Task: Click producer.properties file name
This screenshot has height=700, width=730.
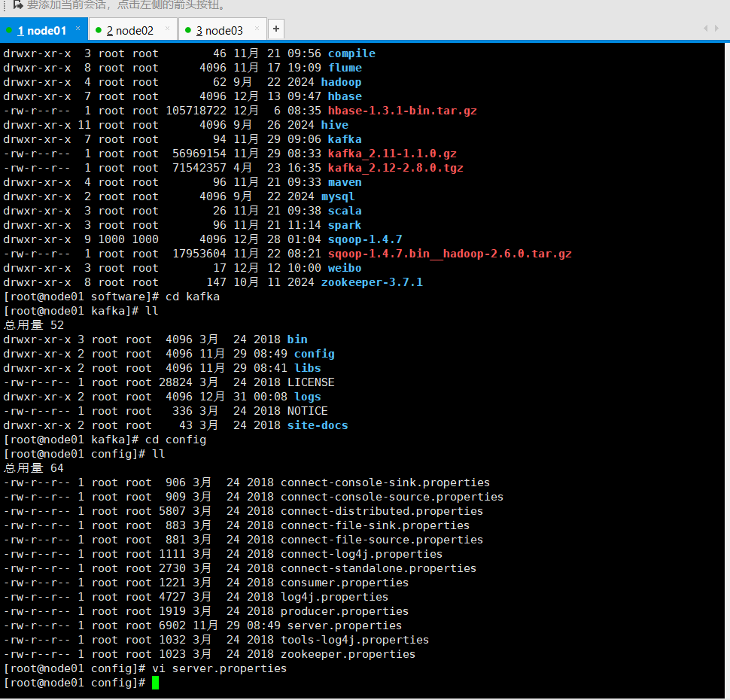Action: point(345,612)
